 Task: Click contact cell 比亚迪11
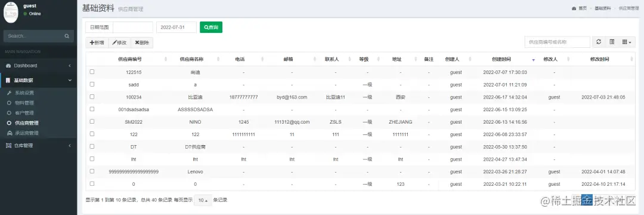click(336, 97)
